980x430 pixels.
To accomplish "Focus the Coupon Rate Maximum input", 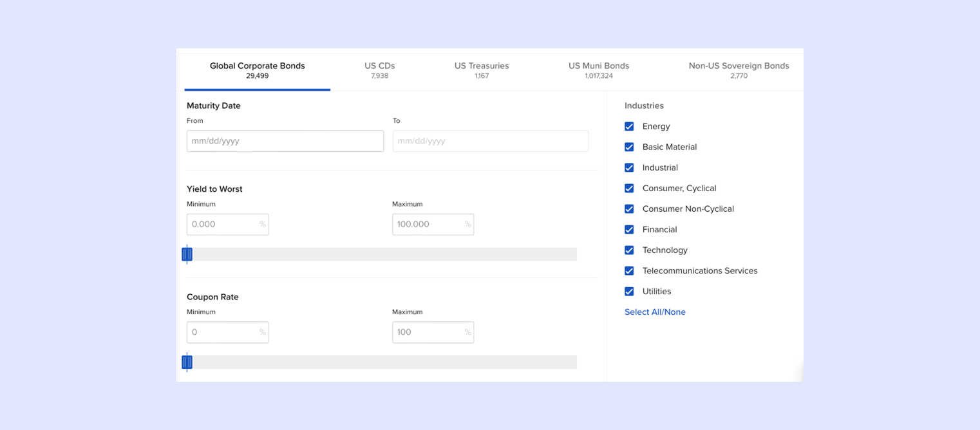I will (428, 332).
